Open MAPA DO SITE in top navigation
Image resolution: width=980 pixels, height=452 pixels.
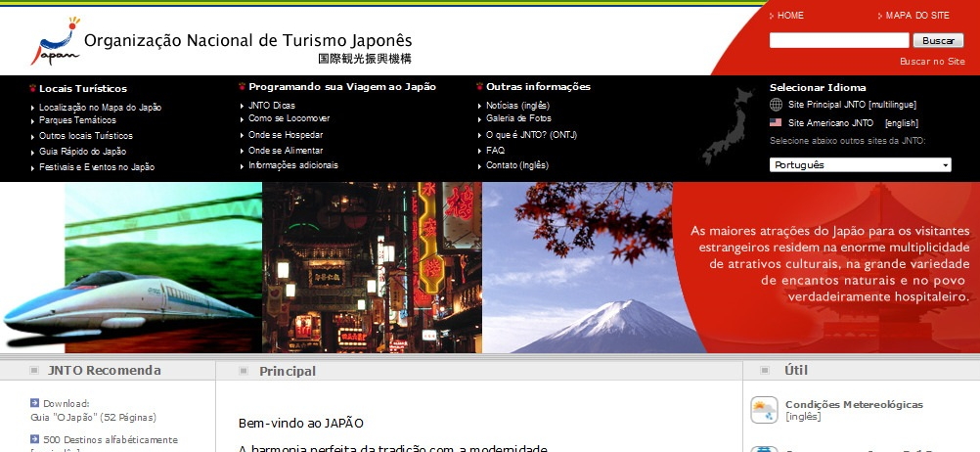point(916,16)
